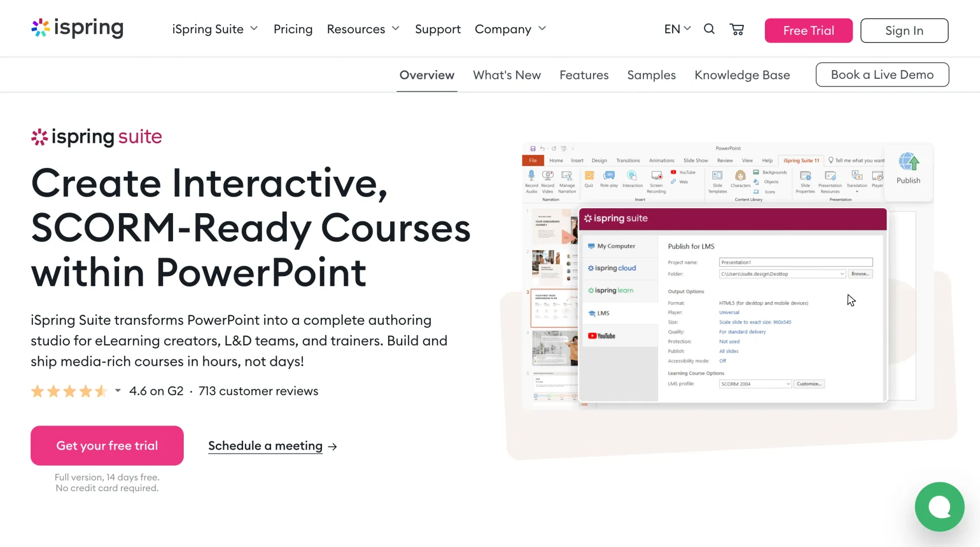The width and height of the screenshot is (980, 547).
Task: Click the Publish globe icon
Action: [x=909, y=162]
